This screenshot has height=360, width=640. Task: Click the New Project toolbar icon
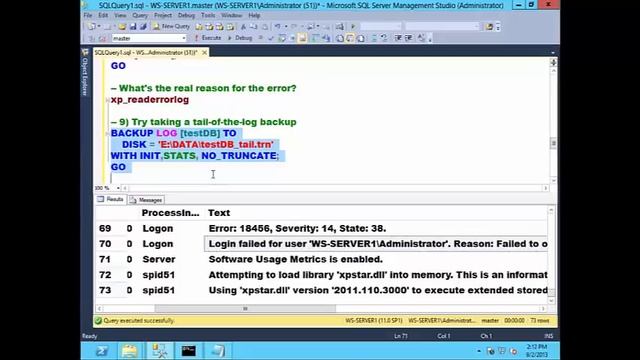click(91, 27)
